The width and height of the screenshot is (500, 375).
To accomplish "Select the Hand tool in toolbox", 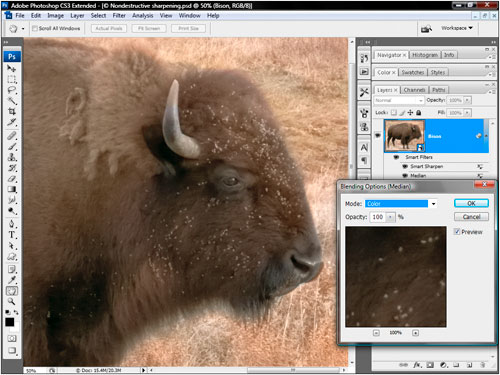I will click(12, 291).
